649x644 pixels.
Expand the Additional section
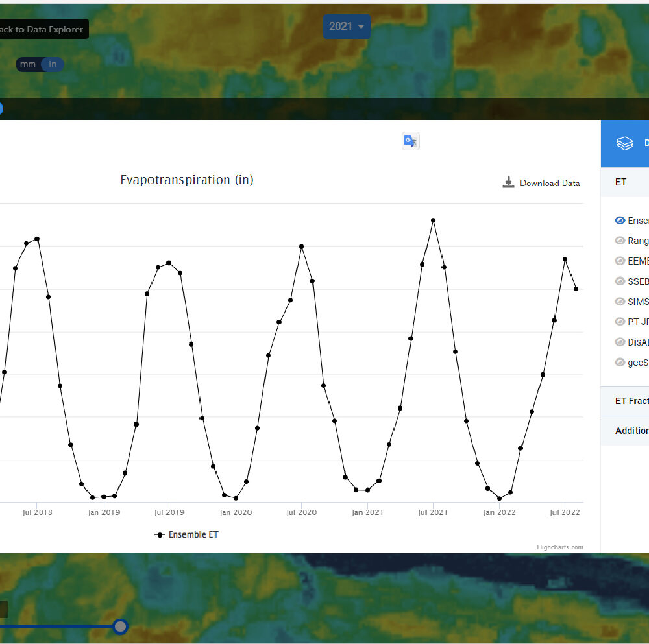coord(631,431)
